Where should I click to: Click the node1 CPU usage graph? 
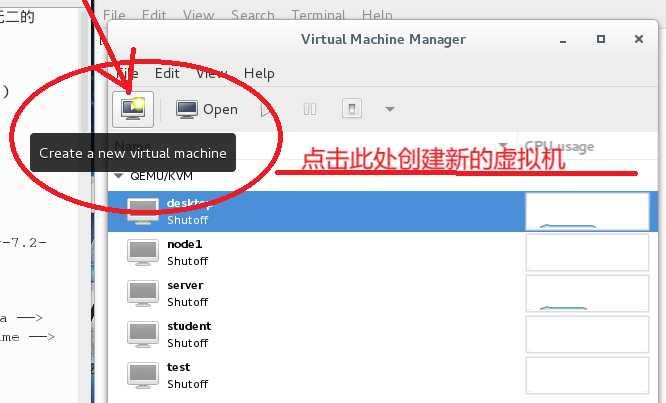(x=587, y=252)
